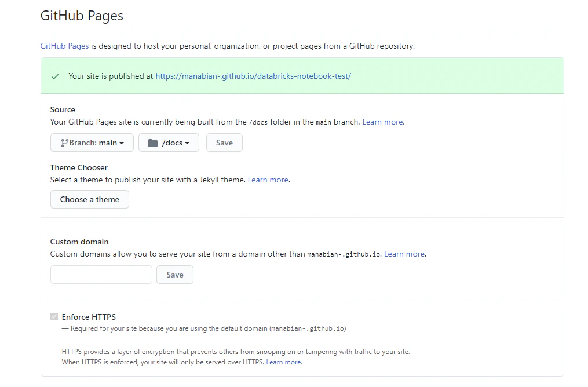Image resolution: width=588 pixels, height=387 pixels.
Task: Click Learn more link under Source
Action: coord(382,122)
